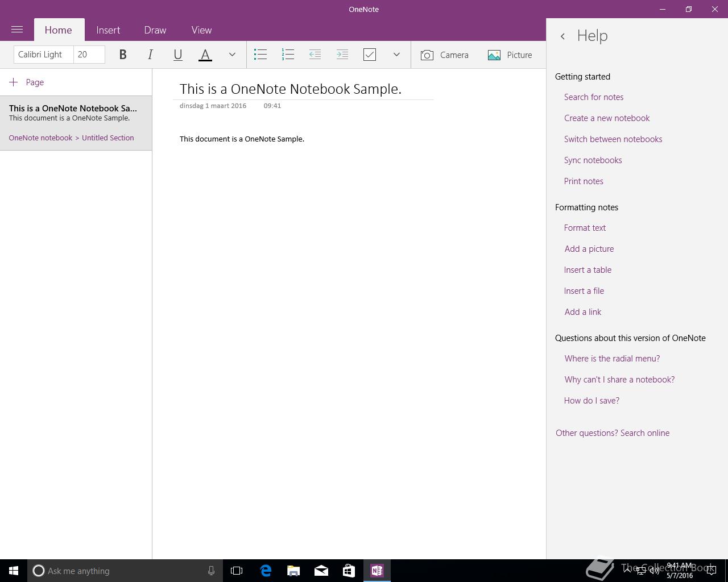The width and height of the screenshot is (728, 582).
Task: Open the 'Create a new notebook' help topic
Action: (607, 118)
